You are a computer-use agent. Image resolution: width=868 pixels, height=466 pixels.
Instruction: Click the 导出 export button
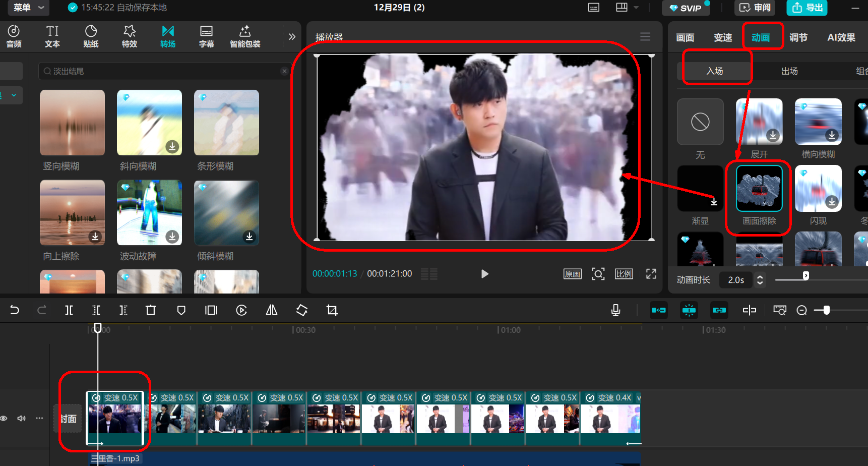click(x=807, y=8)
